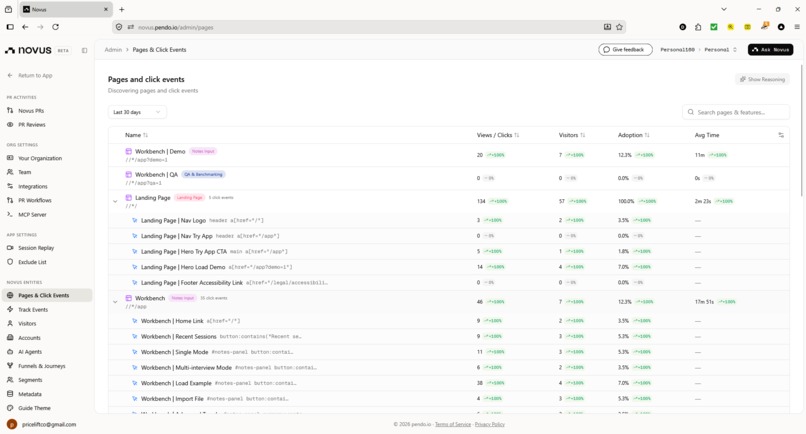Reload the browser page

pos(56,27)
